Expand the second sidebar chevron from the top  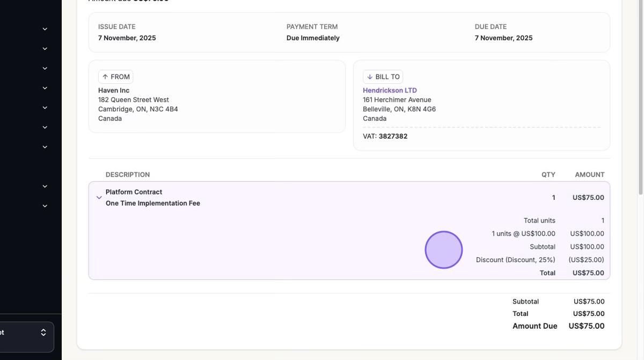click(x=45, y=49)
